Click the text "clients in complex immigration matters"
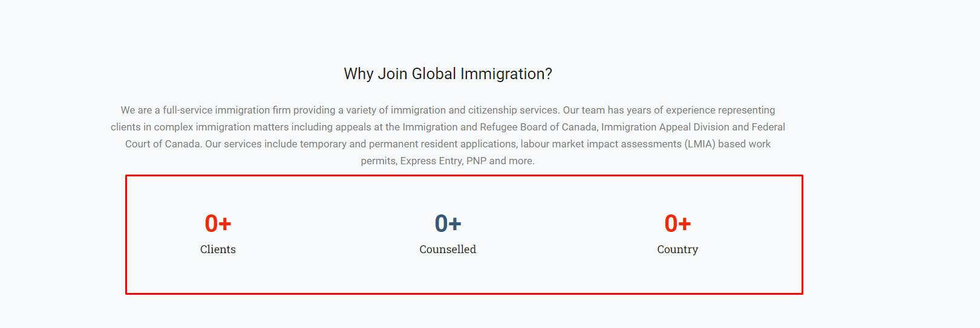Image resolution: width=980 pixels, height=328 pixels. (x=200, y=127)
